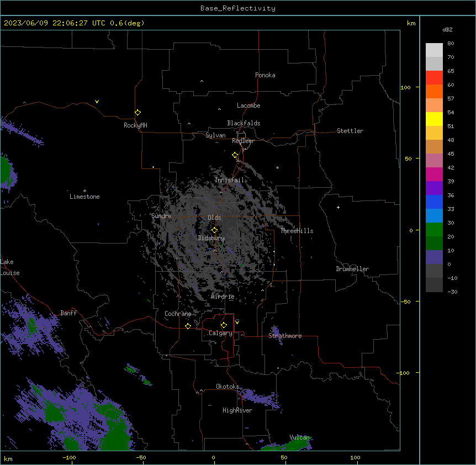The height and width of the screenshot is (465, 476).
Task: Select the HighRiver label
Action: coord(237,410)
